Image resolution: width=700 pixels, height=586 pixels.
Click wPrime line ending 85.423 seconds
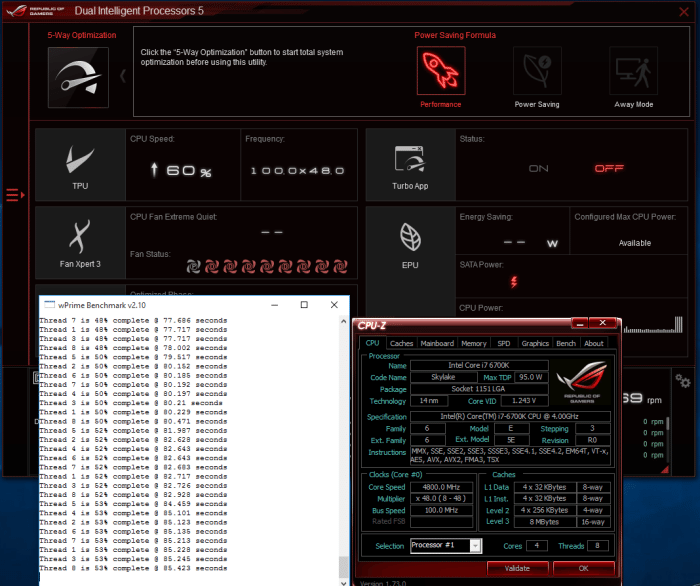pyautogui.click(x=133, y=568)
